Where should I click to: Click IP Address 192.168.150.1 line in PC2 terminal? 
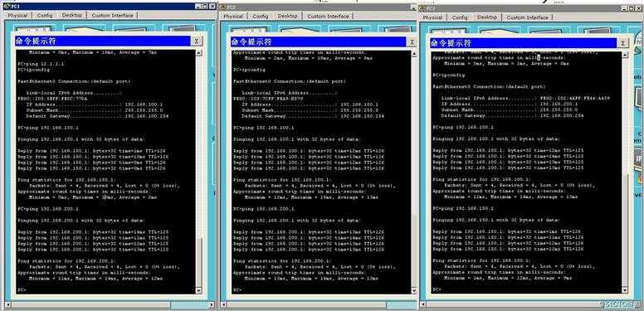click(310, 104)
